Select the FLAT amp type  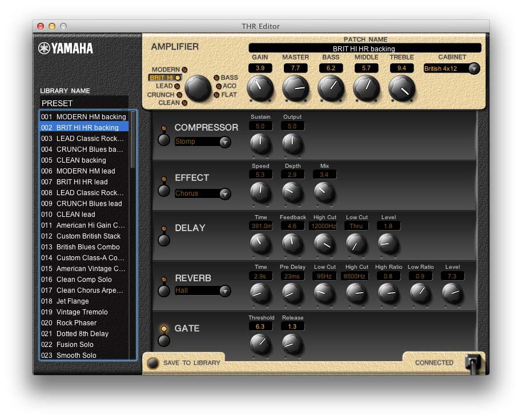[226, 95]
